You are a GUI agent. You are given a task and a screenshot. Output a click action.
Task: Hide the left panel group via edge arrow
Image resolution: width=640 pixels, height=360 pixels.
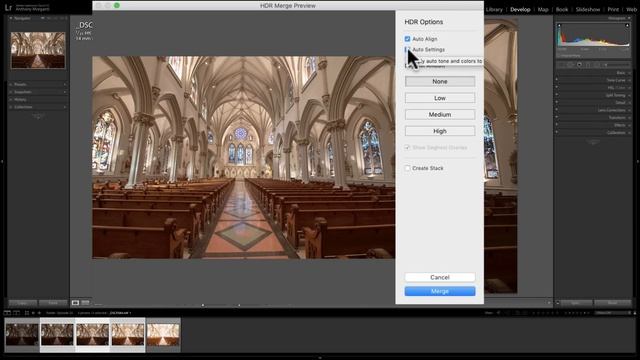coord(2,162)
